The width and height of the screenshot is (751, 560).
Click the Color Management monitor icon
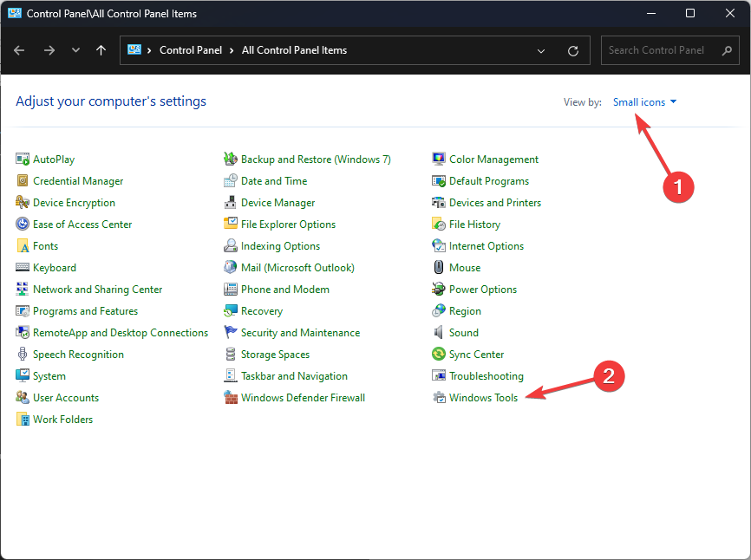tap(439, 159)
